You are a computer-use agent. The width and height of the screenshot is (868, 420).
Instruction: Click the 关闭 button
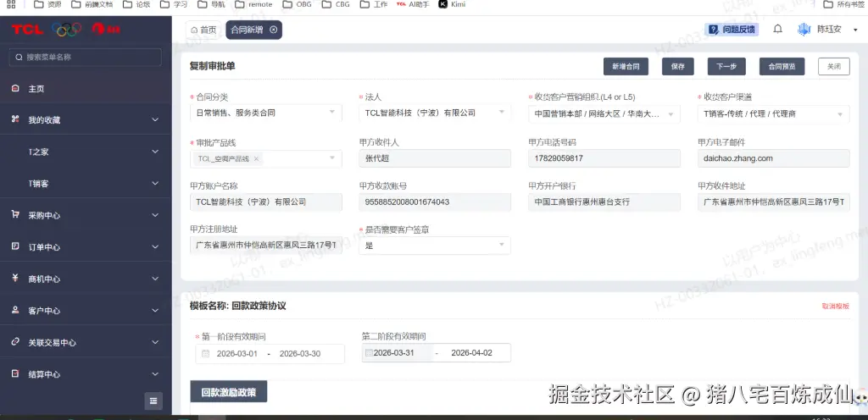coord(834,66)
